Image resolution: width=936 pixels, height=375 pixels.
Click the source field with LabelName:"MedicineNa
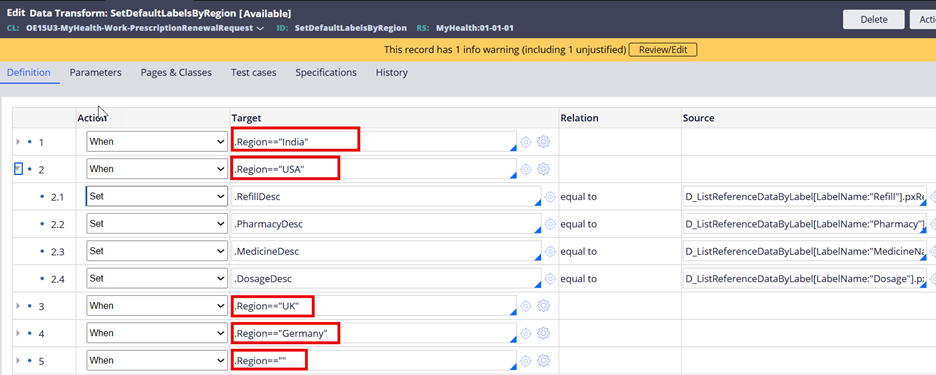pos(805,251)
